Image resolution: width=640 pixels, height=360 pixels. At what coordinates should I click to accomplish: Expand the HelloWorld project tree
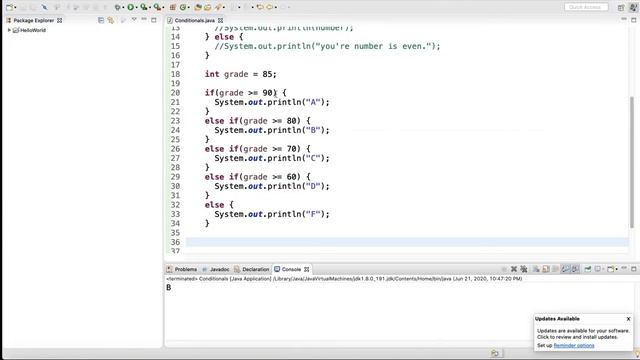(x=9, y=30)
